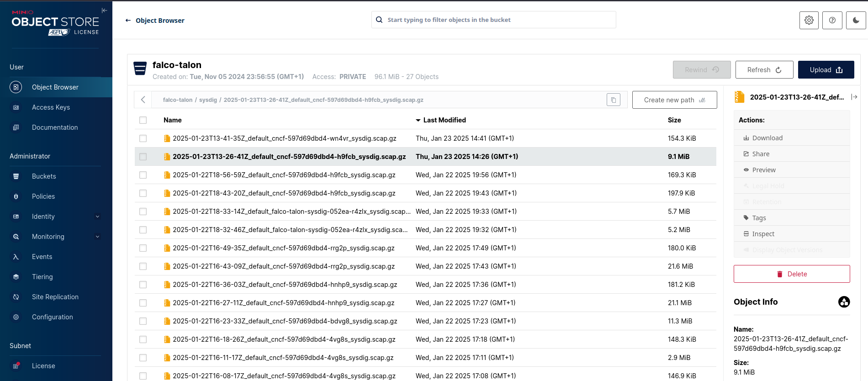Tick checkbox for 2025-01-22T18-56-59Z file
Screen dimensions: 868x381
[143, 175]
